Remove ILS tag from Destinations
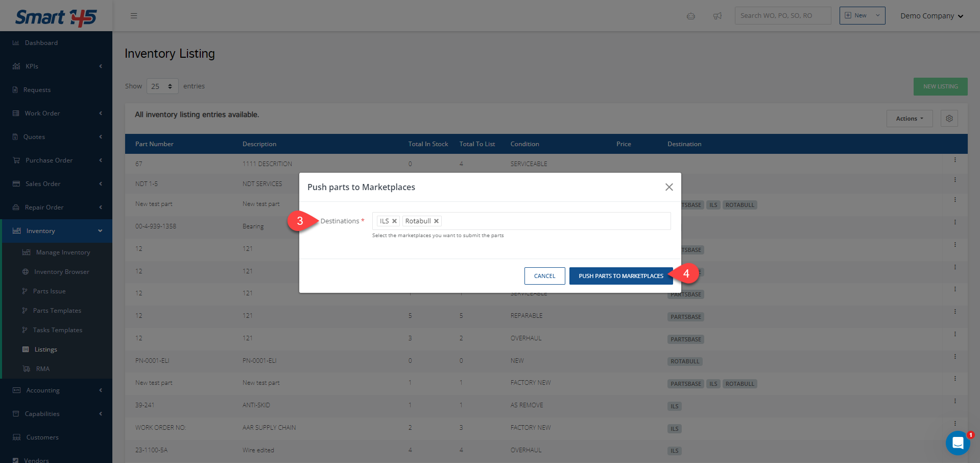 click(x=394, y=221)
